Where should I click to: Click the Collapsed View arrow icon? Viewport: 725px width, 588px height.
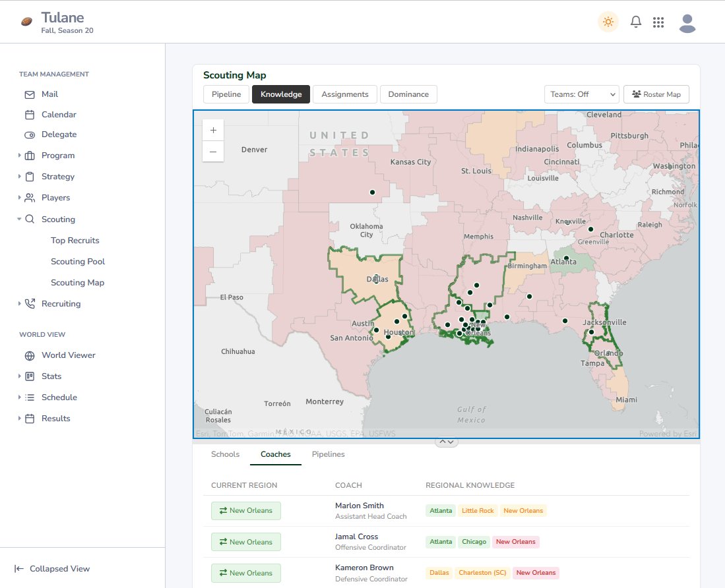click(19, 569)
